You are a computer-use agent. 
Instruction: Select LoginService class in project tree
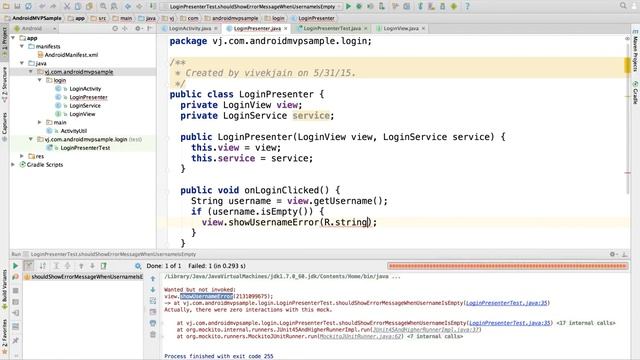85,106
